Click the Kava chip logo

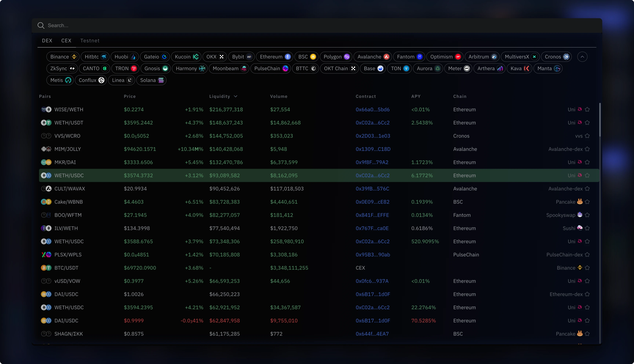tap(526, 69)
